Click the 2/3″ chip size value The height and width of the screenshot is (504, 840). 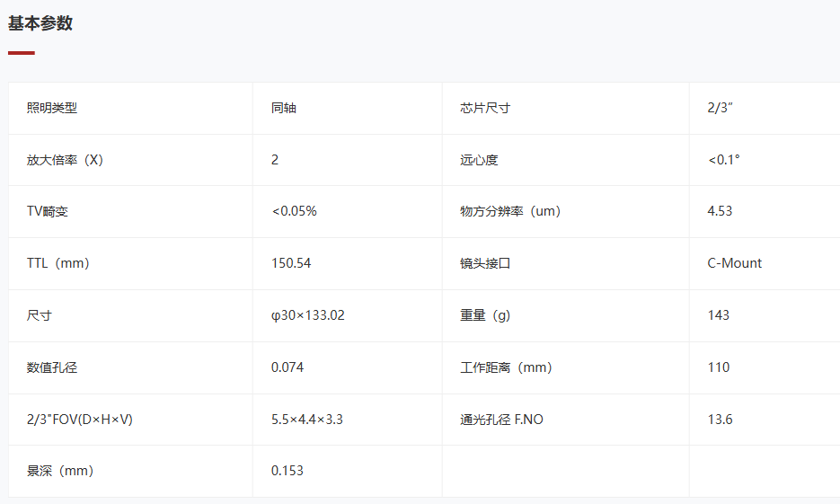pos(720,108)
